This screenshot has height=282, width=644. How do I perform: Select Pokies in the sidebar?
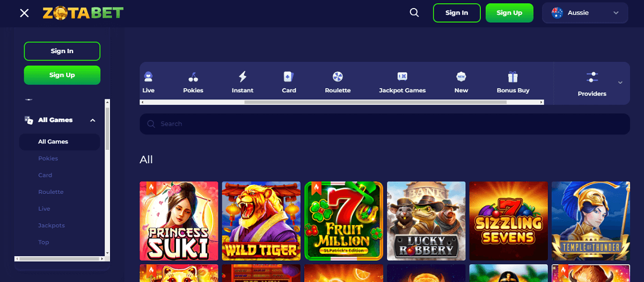click(48, 158)
